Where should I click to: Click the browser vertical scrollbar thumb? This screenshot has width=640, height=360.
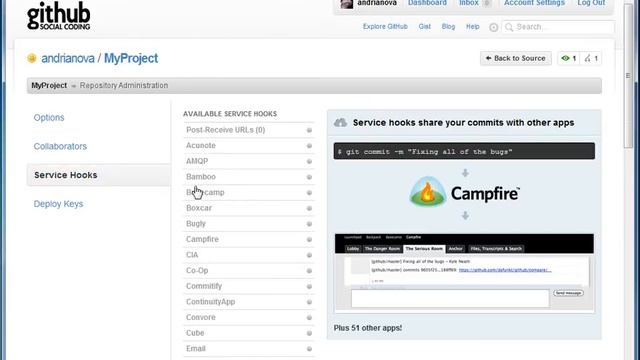point(628,76)
